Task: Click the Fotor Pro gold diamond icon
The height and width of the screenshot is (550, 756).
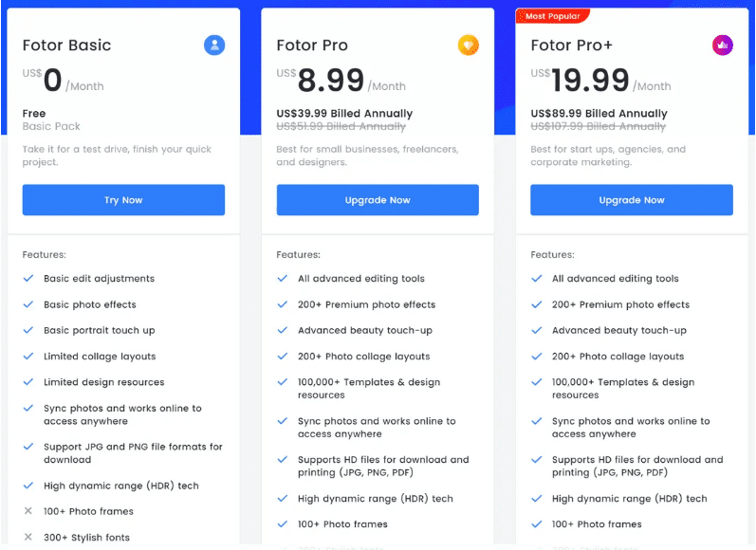Action: [469, 46]
